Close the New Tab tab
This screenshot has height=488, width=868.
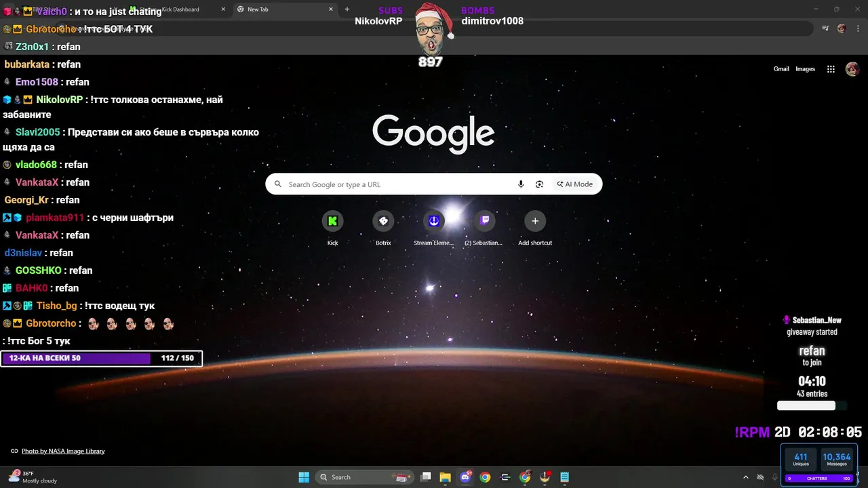(x=331, y=9)
